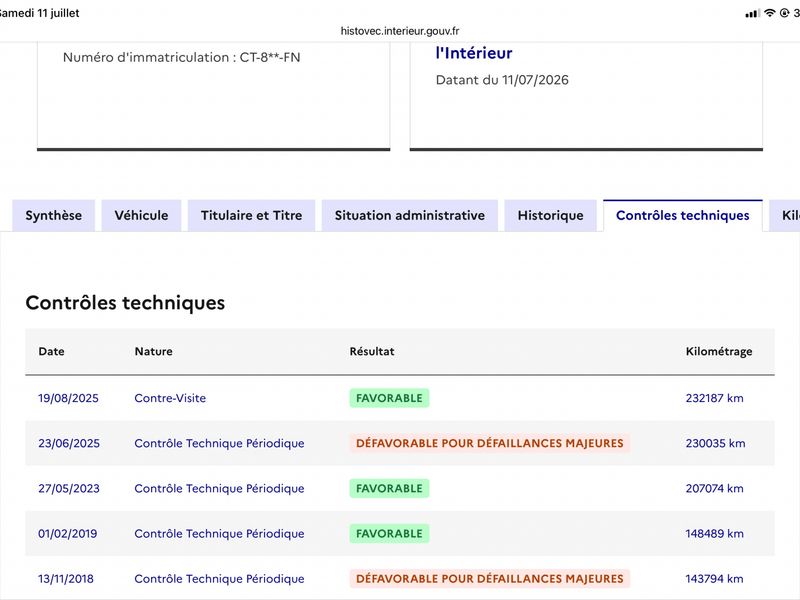
Task: Select date 23/06/2025
Action: point(69,443)
